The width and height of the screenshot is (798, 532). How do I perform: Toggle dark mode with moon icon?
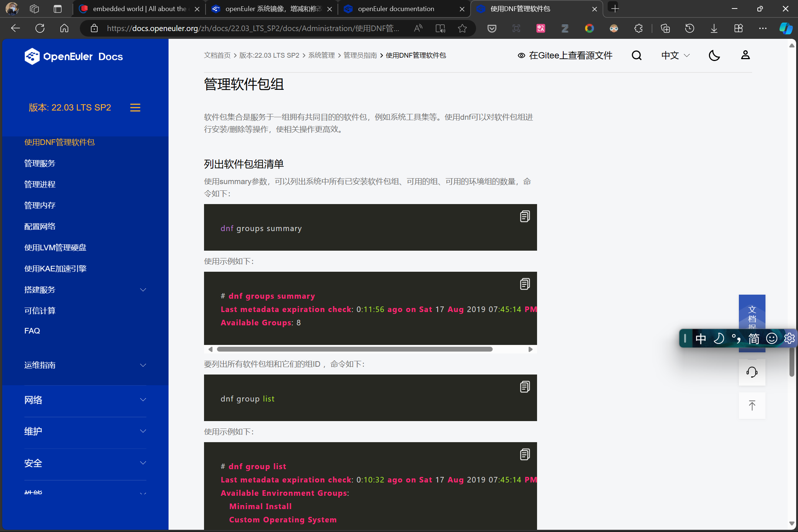coord(714,55)
